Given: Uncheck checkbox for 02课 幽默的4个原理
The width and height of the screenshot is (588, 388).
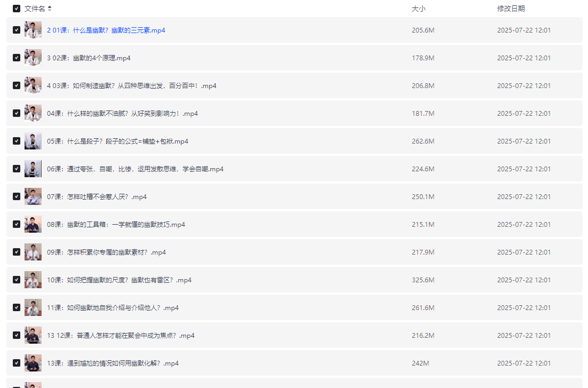Looking at the screenshot, I should (17, 58).
